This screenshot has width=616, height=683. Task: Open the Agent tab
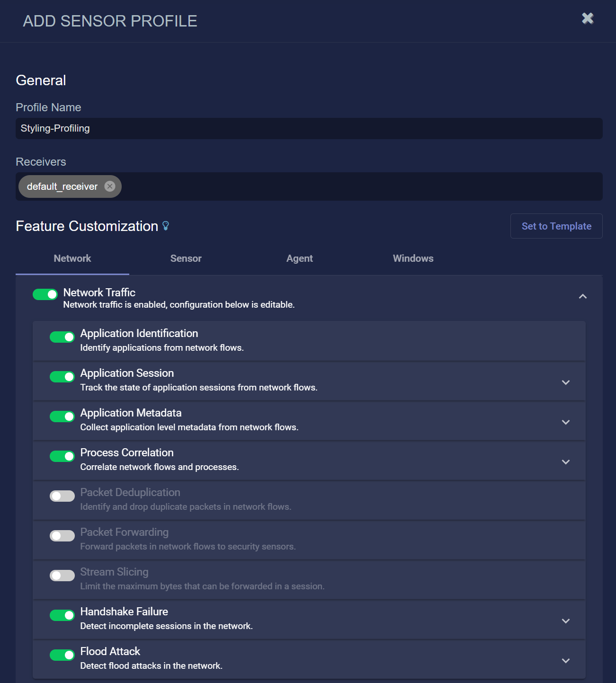tap(299, 258)
